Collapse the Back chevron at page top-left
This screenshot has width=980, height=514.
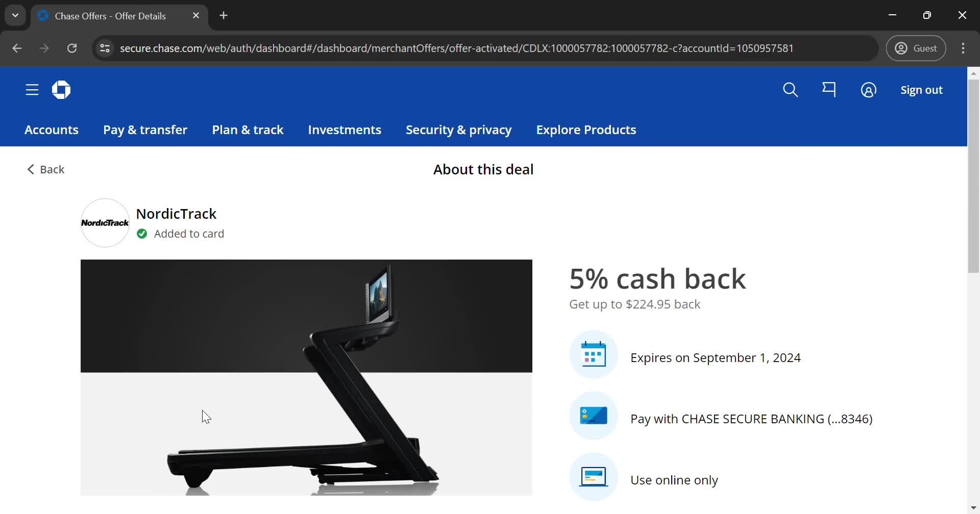pyautogui.click(x=31, y=169)
